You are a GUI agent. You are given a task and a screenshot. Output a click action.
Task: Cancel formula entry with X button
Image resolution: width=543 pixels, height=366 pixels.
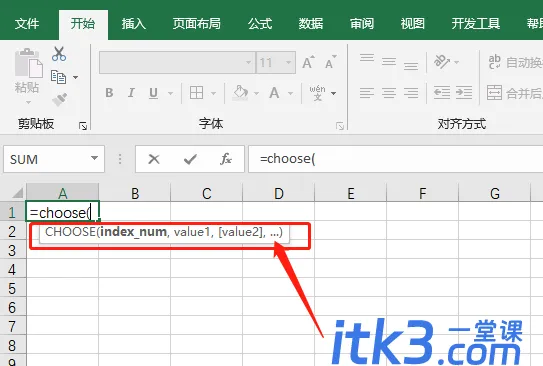pyautogui.click(x=154, y=159)
